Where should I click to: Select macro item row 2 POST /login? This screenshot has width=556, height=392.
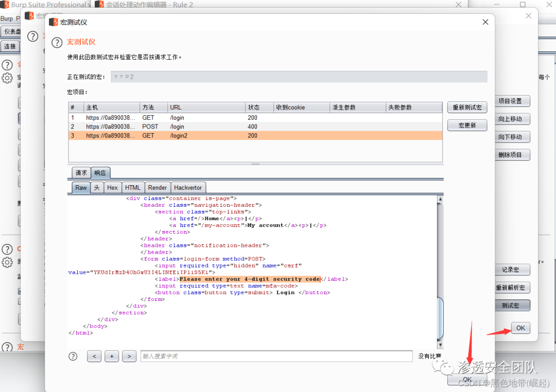(255, 127)
